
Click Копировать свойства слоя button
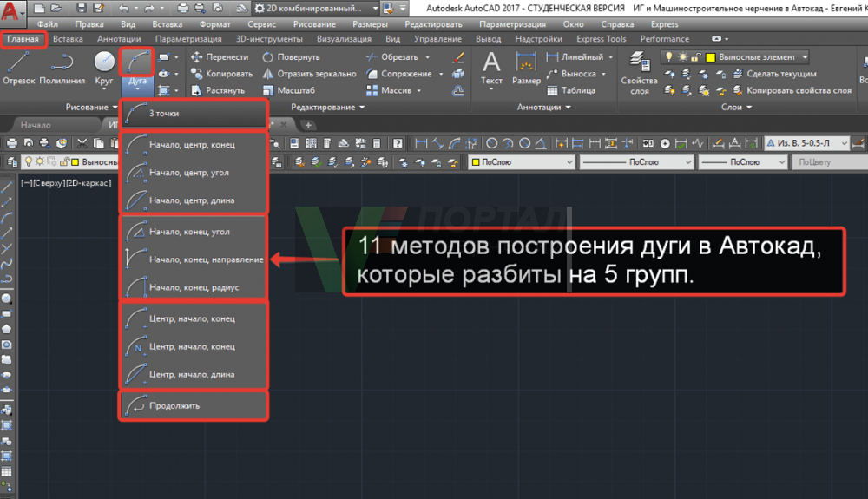pos(792,90)
